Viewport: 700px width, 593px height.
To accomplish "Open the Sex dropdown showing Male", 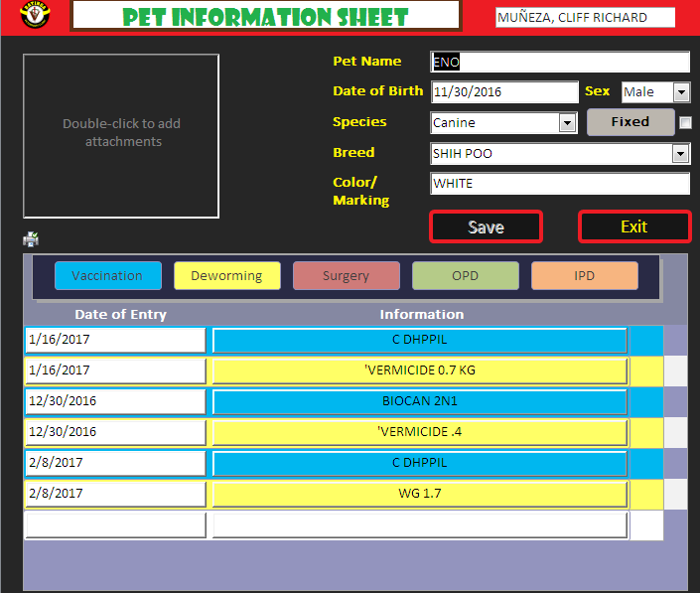I will 681,92.
